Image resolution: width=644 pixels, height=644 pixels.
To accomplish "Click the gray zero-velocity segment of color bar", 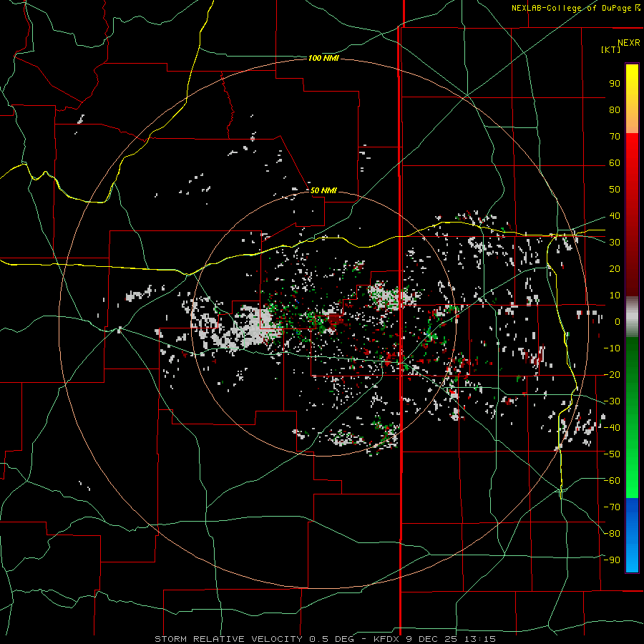I will [632, 317].
